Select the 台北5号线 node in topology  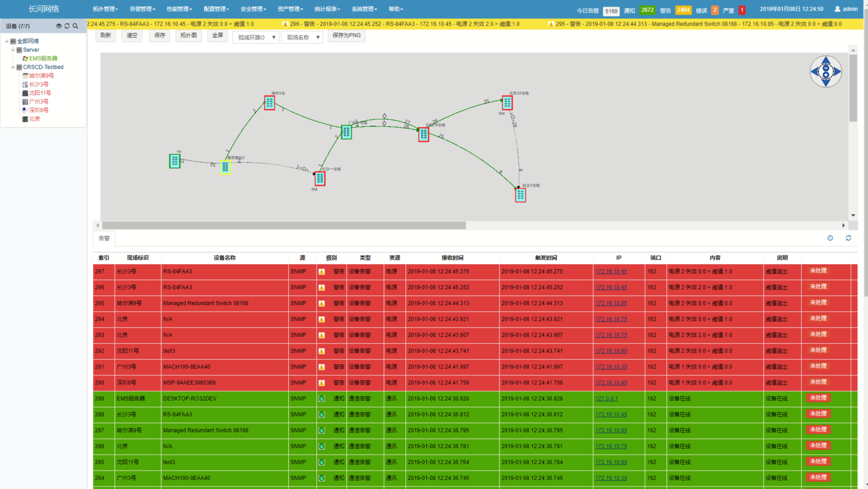pos(520,195)
